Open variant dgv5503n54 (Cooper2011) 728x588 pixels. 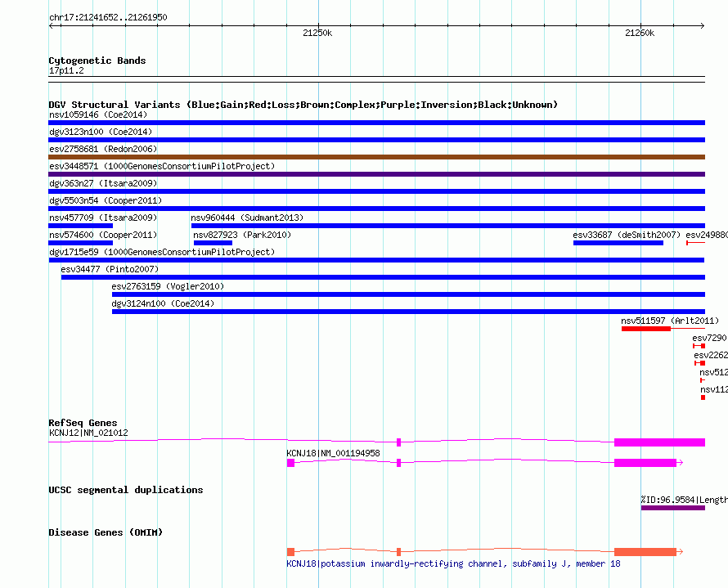pyautogui.click(x=376, y=209)
